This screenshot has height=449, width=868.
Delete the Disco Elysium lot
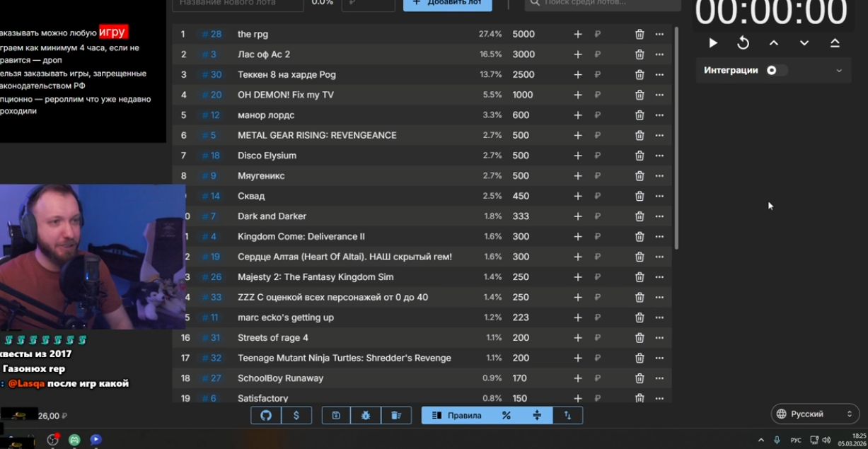point(640,156)
